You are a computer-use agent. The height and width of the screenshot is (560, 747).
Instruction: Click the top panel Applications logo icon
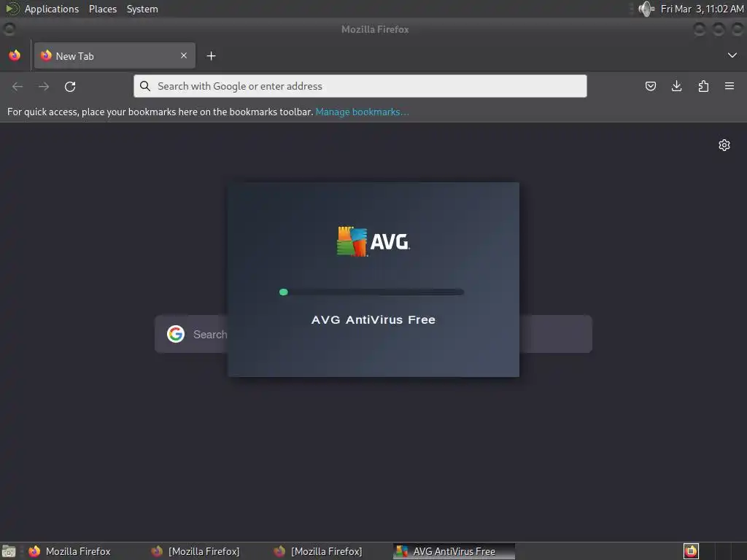12,9
